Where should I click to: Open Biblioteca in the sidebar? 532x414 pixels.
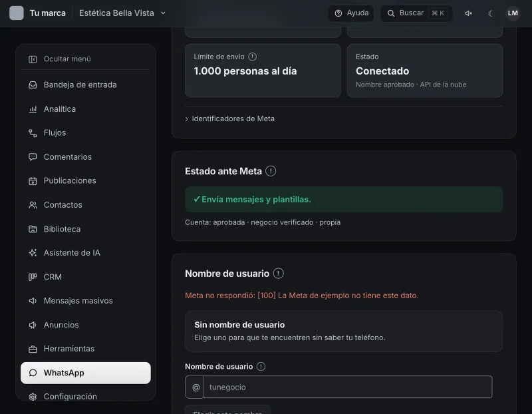(86, 229)
